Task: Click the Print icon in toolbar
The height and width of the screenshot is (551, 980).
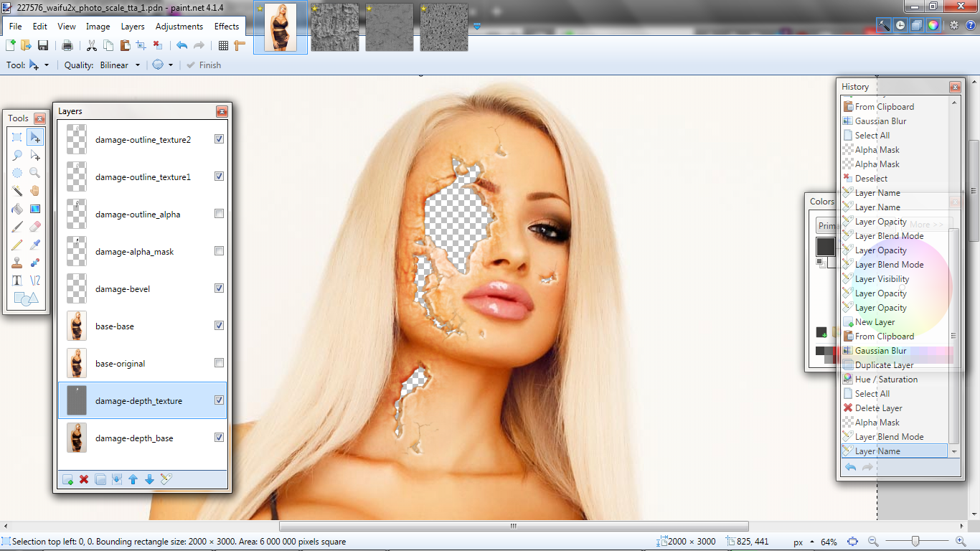Action: (67, 45)
